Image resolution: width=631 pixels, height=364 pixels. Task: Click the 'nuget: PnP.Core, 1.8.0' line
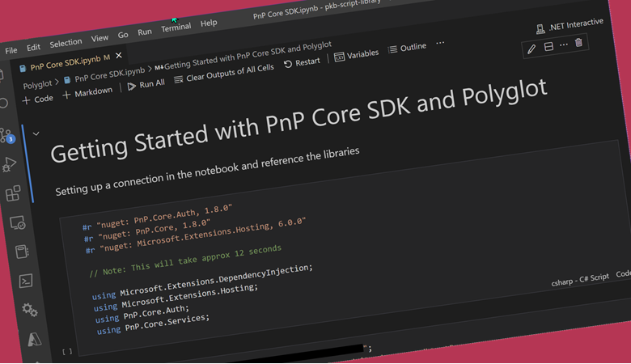point(147,231)
